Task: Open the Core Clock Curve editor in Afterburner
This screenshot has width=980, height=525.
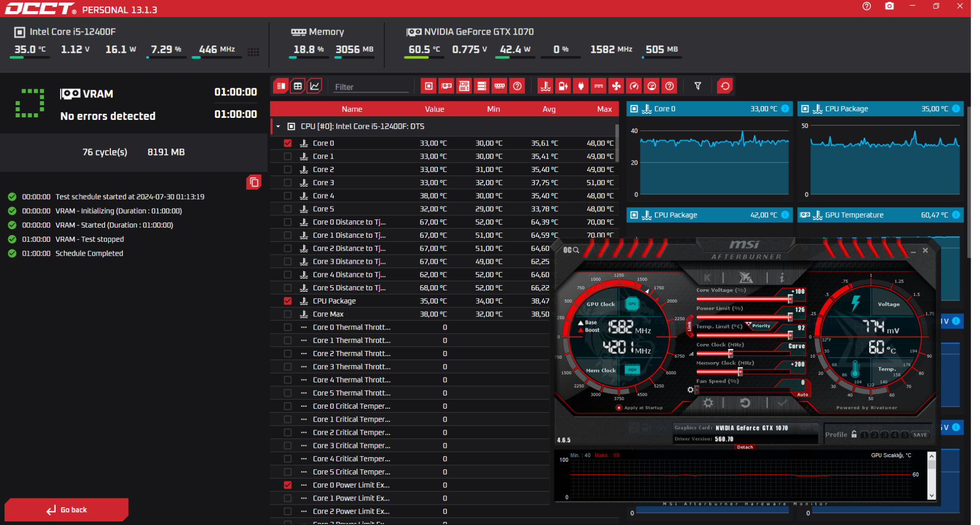Action: tap(796, 346)
